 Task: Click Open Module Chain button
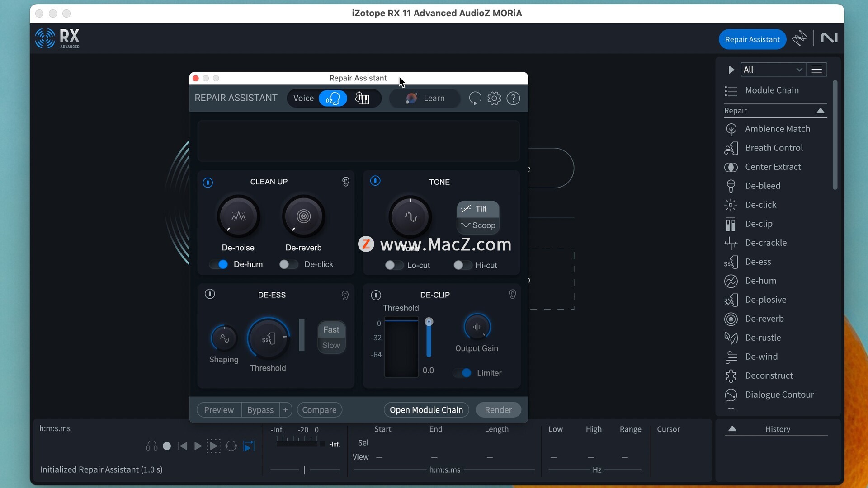[426, 410]
